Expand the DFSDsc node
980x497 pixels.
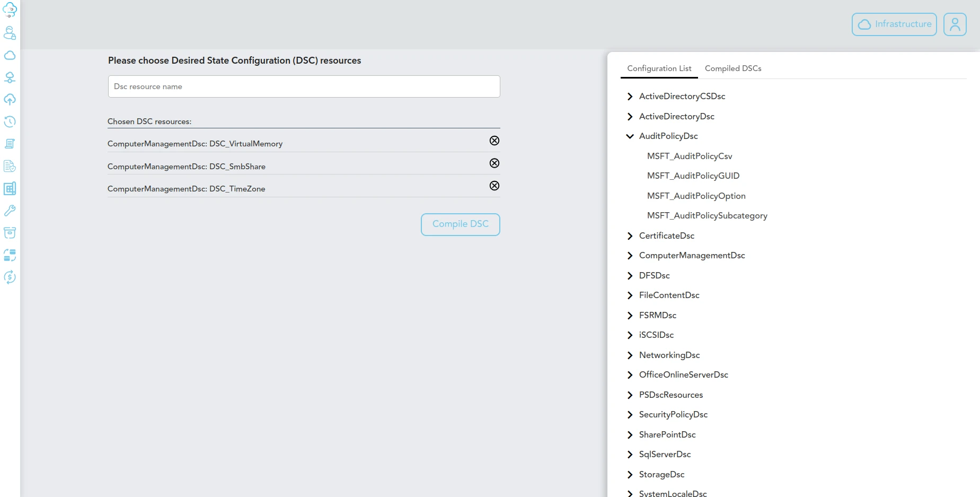click(x=630, y=276)
